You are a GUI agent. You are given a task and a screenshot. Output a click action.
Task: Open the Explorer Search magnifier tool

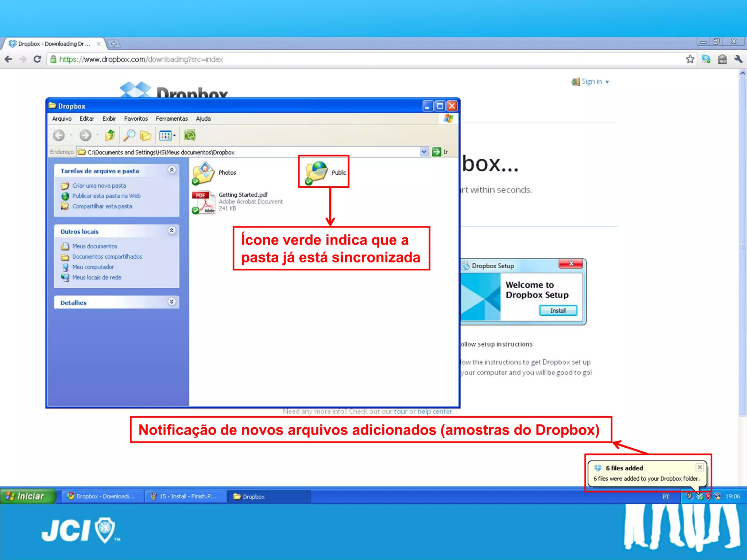pos(129,135)
